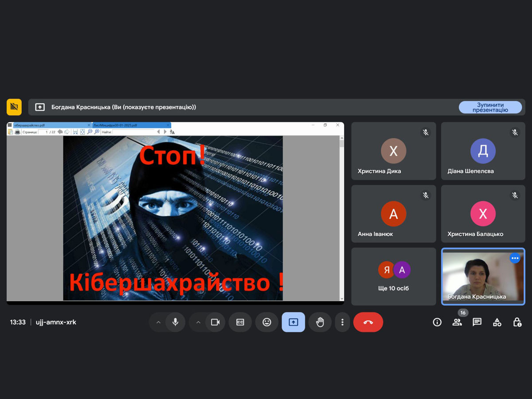Screen dimensions: 532x399
Task: Click the blue present-screen button
Action: [x=293, y=322]
